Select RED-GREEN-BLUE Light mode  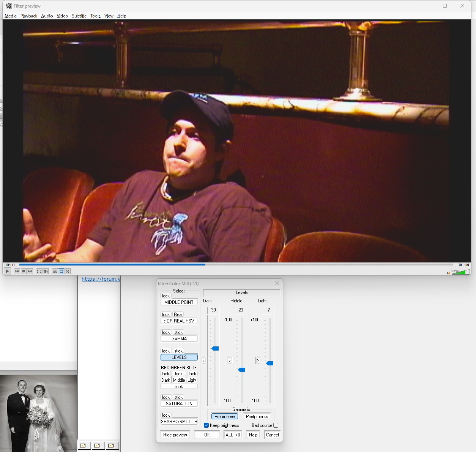[x=192, y=380]
